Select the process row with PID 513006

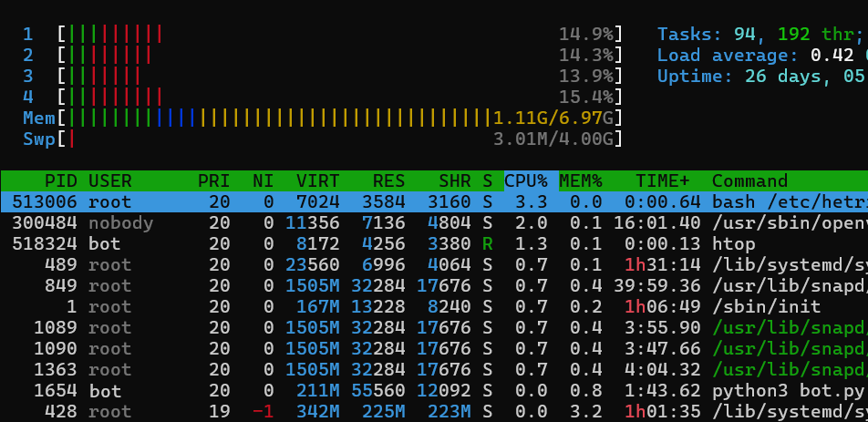coord(434,201)
